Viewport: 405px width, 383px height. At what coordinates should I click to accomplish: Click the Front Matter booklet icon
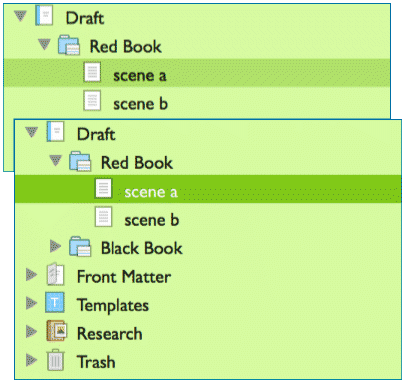[x=55, y=274]
